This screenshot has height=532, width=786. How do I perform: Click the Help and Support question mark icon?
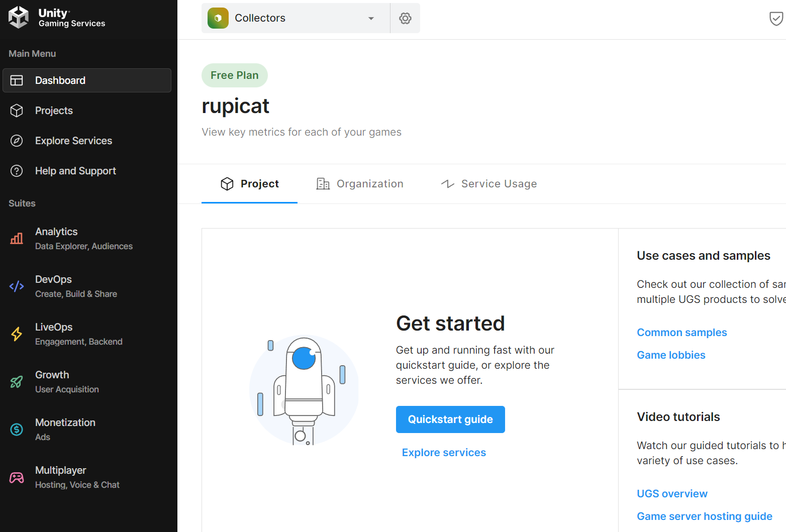coord(17,171)
